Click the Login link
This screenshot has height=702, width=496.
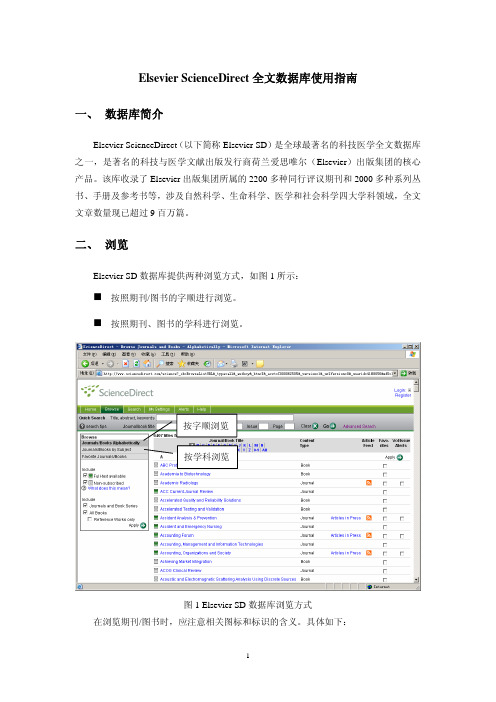(400, 390)
